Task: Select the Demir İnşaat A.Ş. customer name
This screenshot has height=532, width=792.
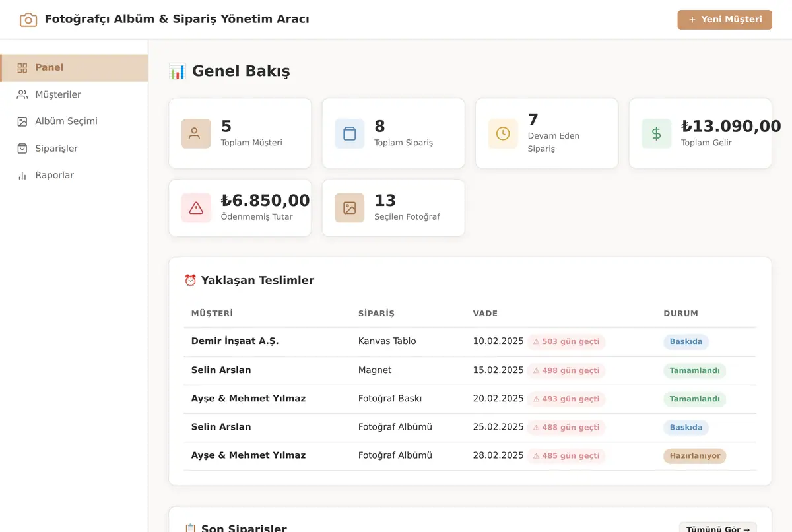Action: [x=235, y=341]
